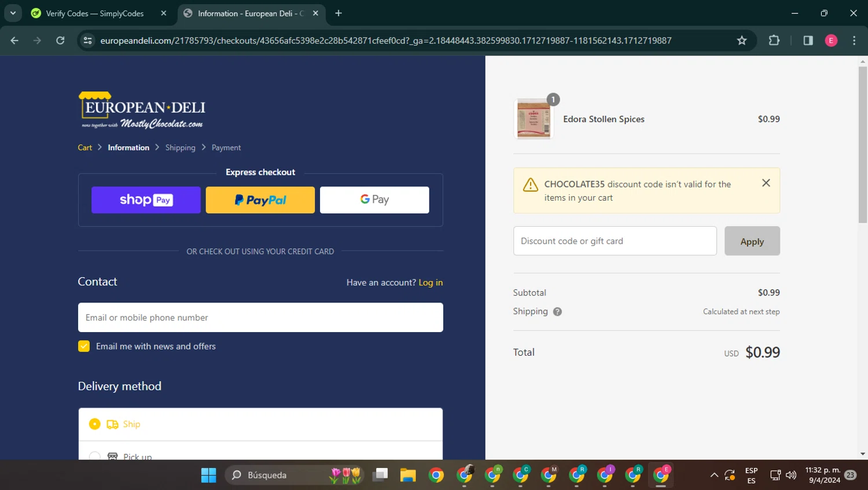This screenshot has height=490, width=868.
Task: Open the active Chrome with E profile badge
Action: (661, 475)
